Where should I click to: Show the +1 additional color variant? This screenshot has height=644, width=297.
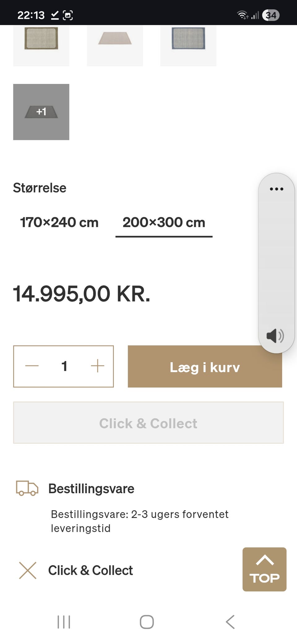[41, 112]
